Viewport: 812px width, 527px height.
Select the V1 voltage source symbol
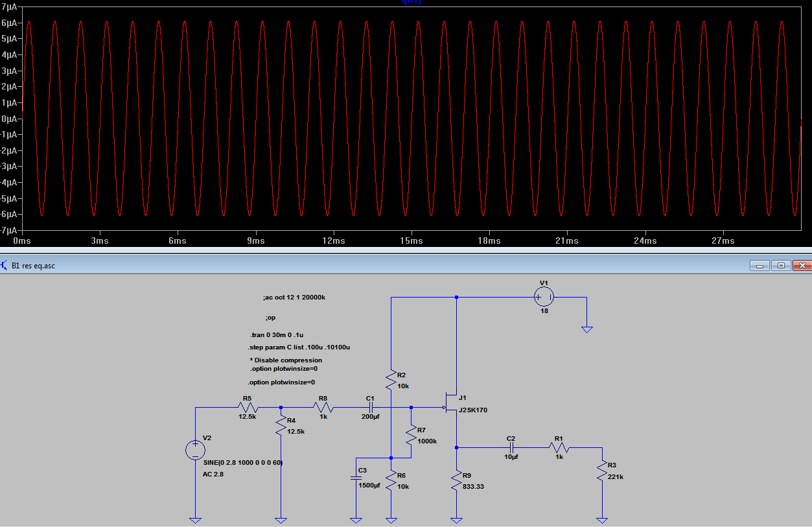[x=543, y=298]
